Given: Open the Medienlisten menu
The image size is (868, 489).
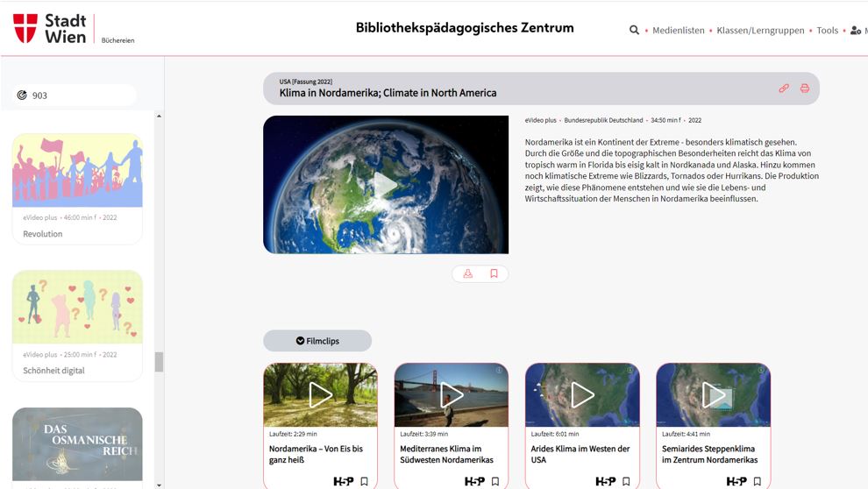Looking at the screenshot, I should pyautogui.click(x=678, y=30).
